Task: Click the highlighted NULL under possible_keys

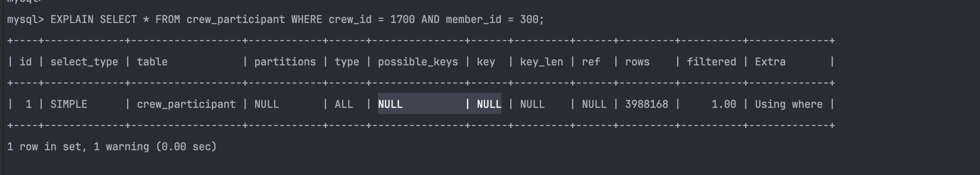Action: pyautogui.click(x=390, y=104)
